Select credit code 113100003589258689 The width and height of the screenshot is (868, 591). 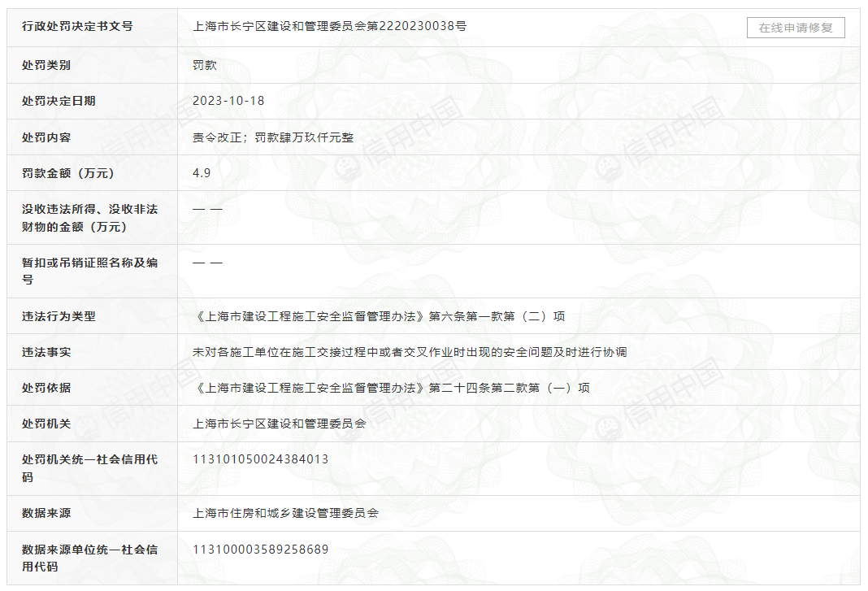pyautogui.click(x=260, y=549)
